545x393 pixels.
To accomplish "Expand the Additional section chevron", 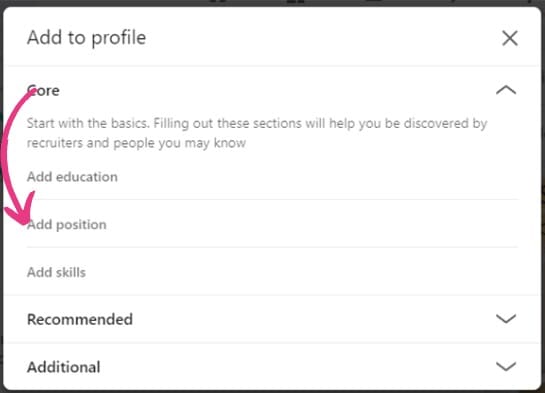I will (506, 366).
